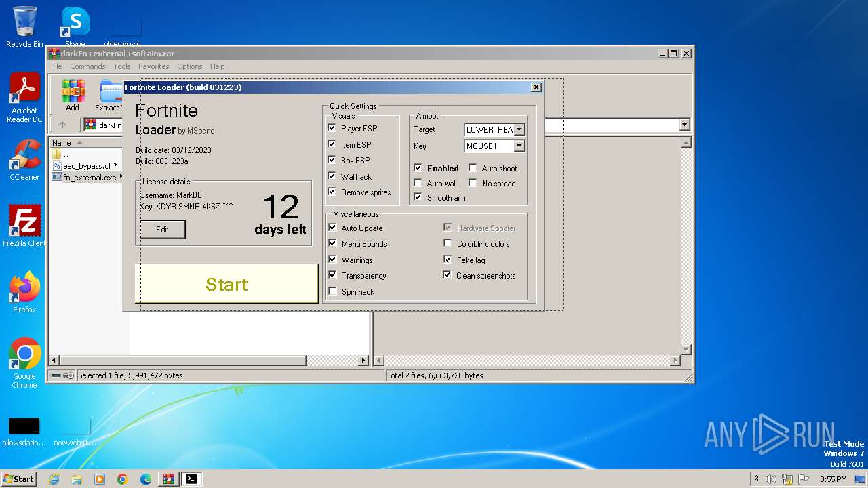Select eac_bypass.dll in the archive list
Image resolution: width=868 pixels, height=488 pixels.
pos(85,166)
